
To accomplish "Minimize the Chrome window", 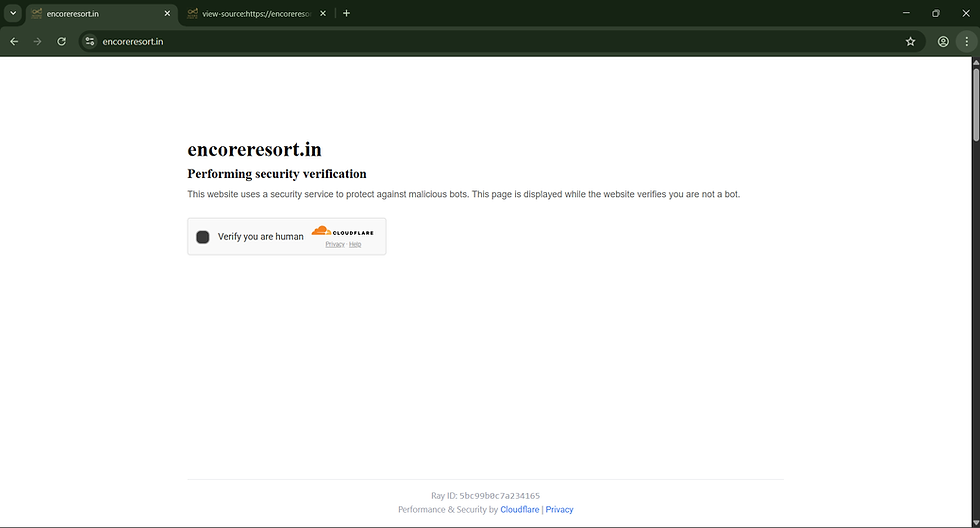I will pyautogui.click(x=906, y=13).
